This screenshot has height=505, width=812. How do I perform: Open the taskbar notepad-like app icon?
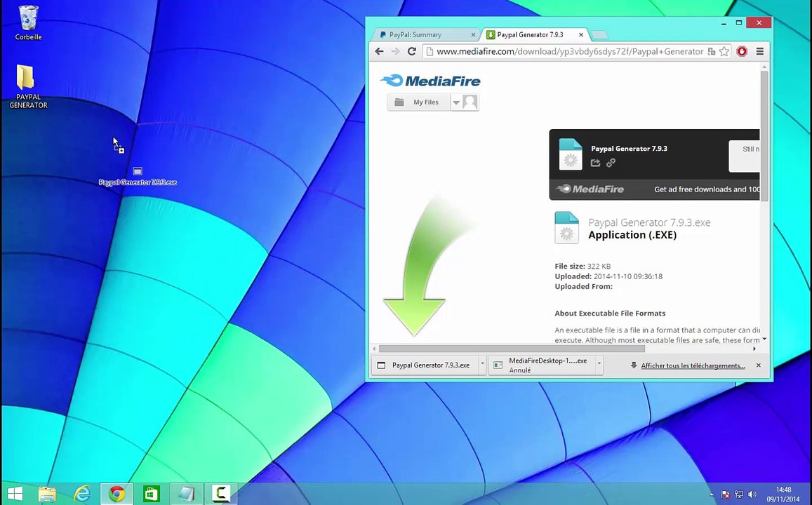tap(186, 494)
